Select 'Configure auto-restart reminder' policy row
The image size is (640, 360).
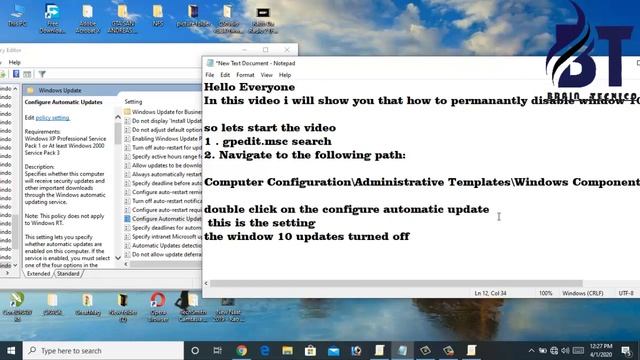163,192
